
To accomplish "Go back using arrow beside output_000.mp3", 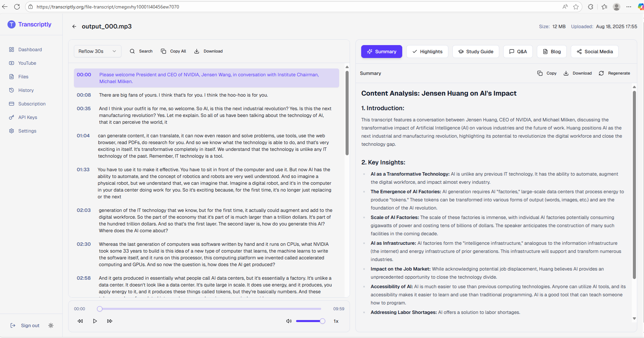I will pos(74,26).
